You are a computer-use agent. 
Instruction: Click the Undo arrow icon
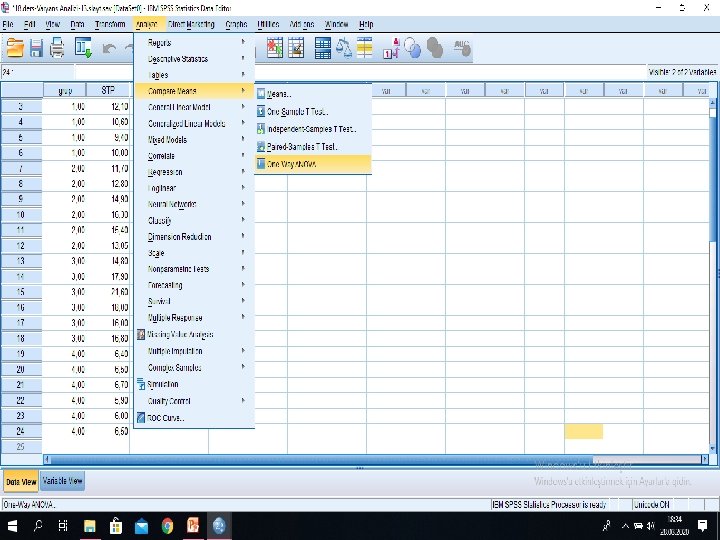point(109,48)
